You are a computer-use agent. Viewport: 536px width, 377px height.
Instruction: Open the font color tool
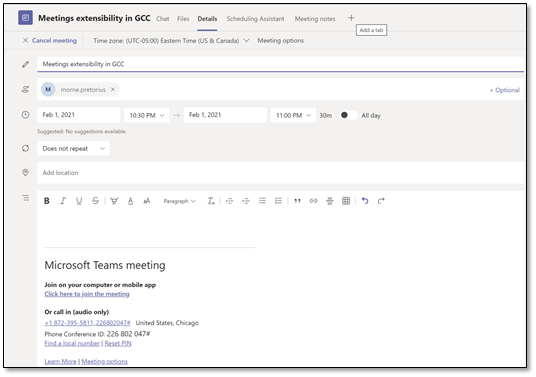tap(130, 201)
